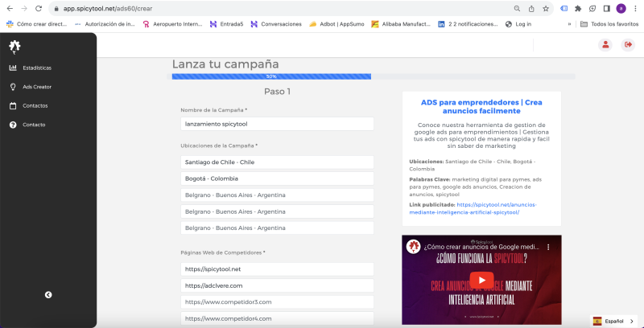Viewport: 644px width, 328px height.
Task: Go back in browser history
Action: pos(10,9)
